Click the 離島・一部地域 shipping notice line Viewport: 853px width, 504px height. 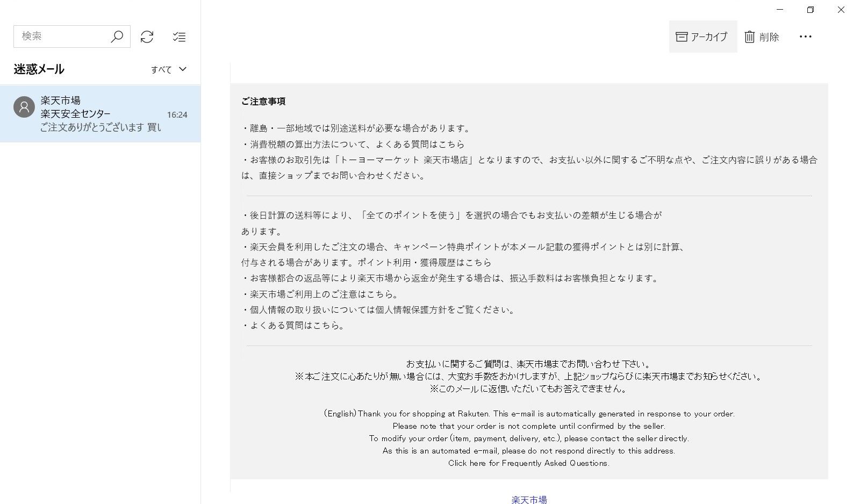click(357, 128)
